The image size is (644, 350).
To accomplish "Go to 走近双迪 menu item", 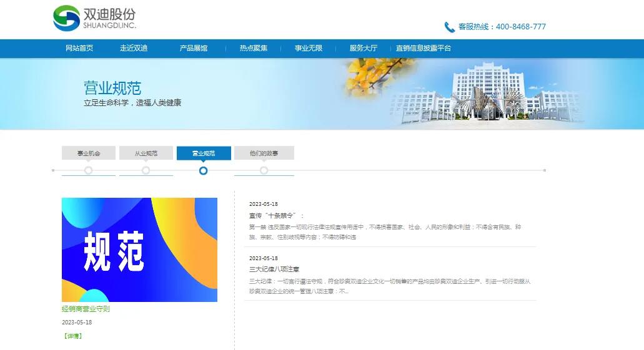I will (x=134, y=48).
